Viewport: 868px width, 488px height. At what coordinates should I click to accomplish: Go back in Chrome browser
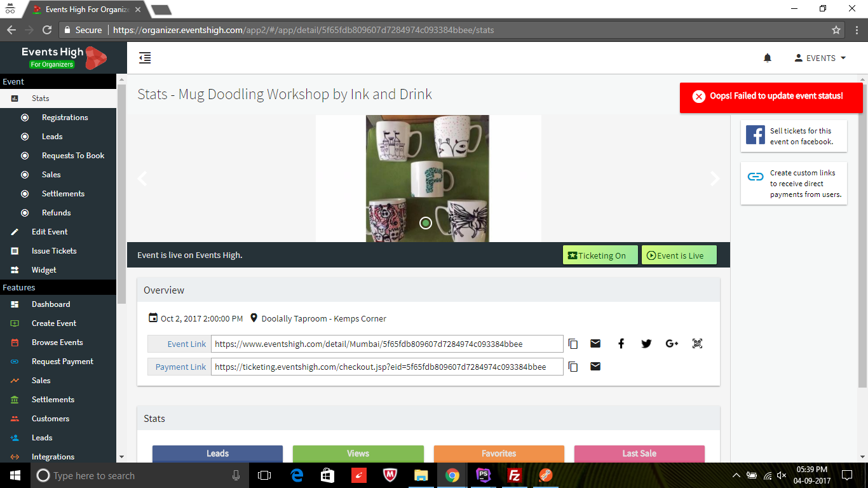pos(11,30)
